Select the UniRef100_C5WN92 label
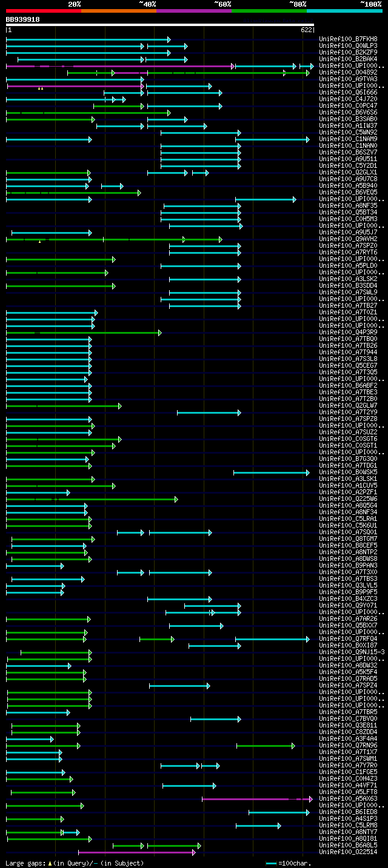Screen dimensions: 388x868 348,133
